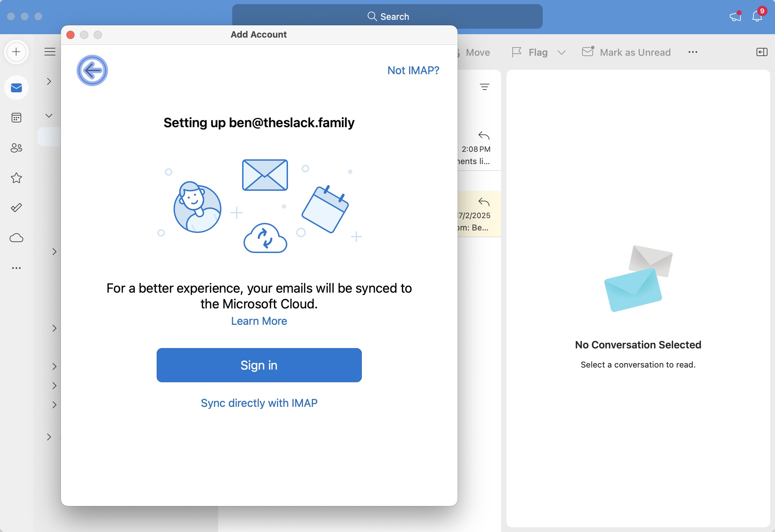Collapse the expanded folder chevron beside the Calendar icon

click(49, 116)
